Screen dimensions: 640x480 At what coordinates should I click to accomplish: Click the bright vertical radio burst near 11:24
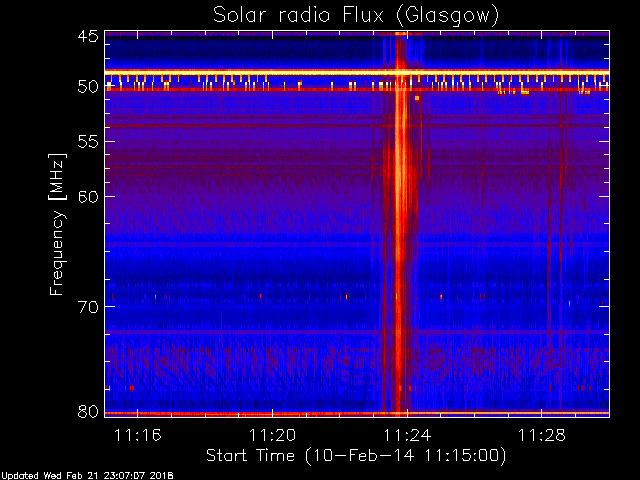point(400,224)
